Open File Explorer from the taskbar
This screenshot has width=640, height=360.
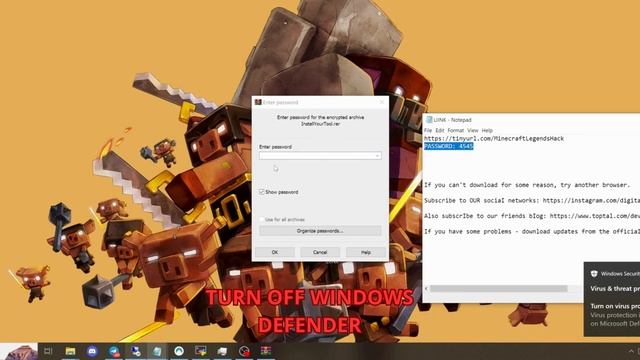[70, 351]
